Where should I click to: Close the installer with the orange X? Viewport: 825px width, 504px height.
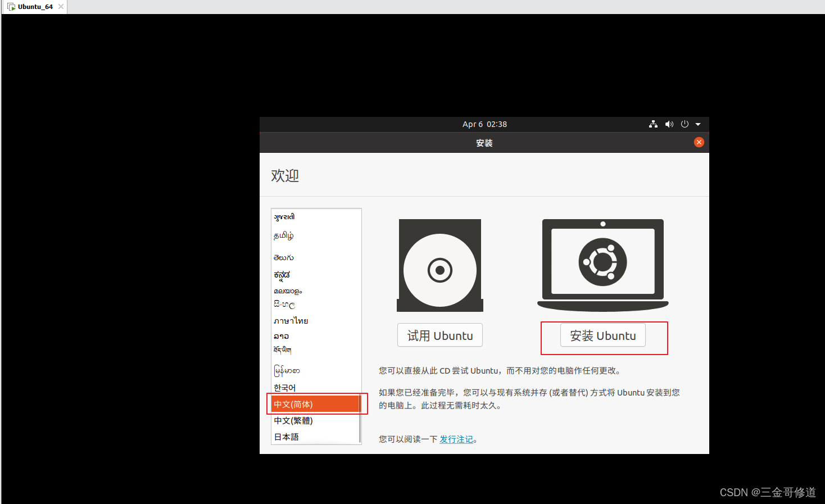699,142
